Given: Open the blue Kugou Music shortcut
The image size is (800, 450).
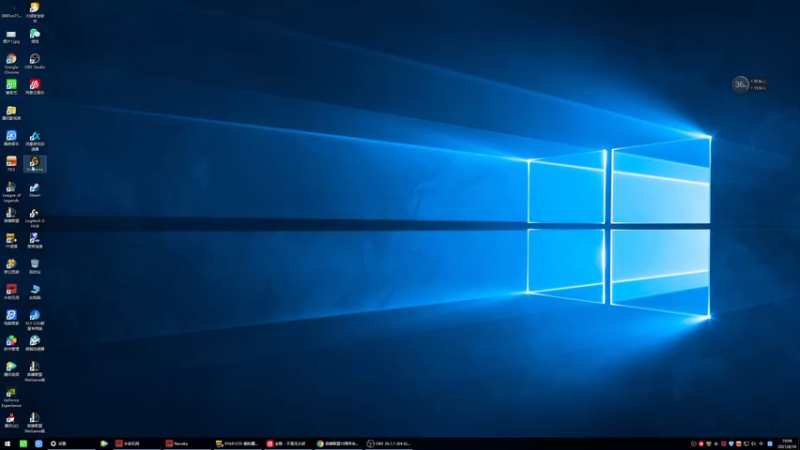Looking at the screenshot, I should tap(11, 138).
